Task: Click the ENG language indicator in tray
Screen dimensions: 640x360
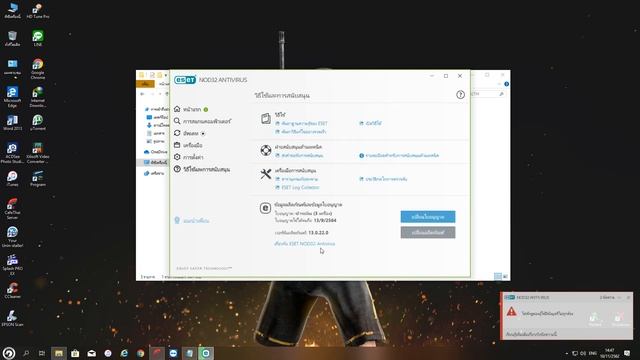Action: (593, 353)
